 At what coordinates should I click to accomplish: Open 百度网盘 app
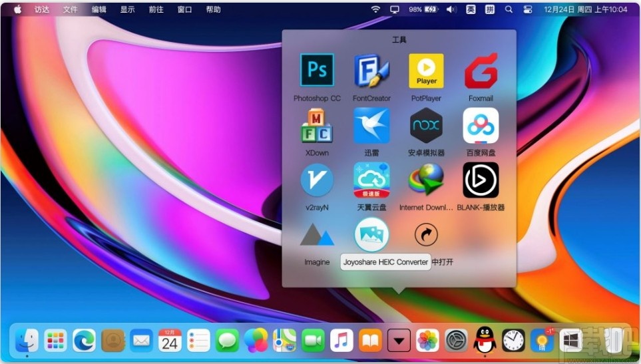click(481, 125)
